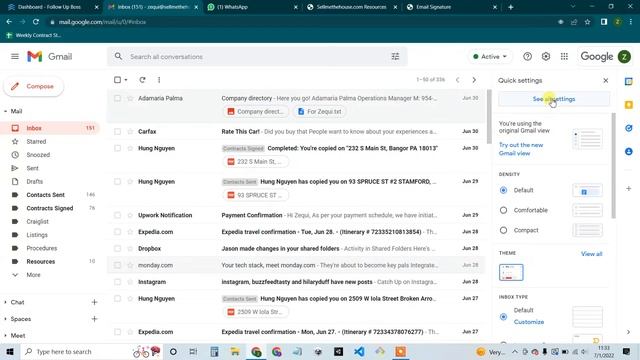The height and width of the screenshot is (360, 640).
Task: Start a new chat plus icon
Action: click(x=94, y=302)
